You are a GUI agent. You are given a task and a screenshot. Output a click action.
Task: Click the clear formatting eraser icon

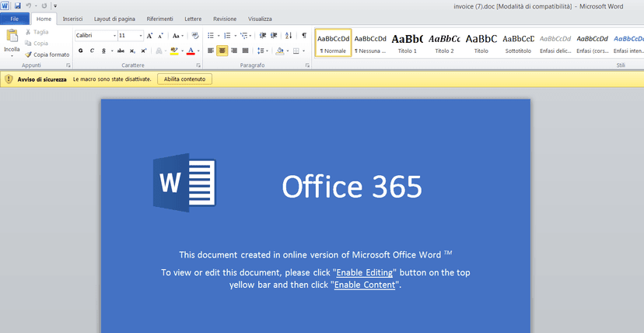click(x=195, y=36)
